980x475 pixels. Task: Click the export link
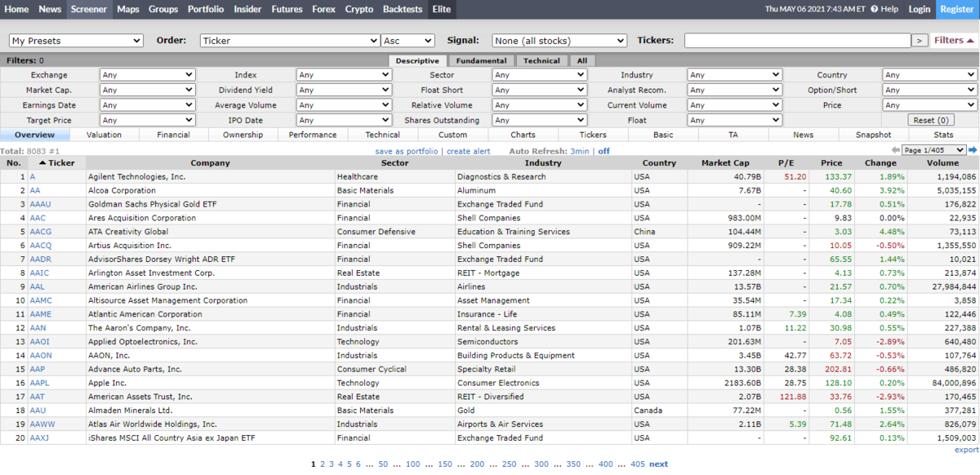(966, 450)
